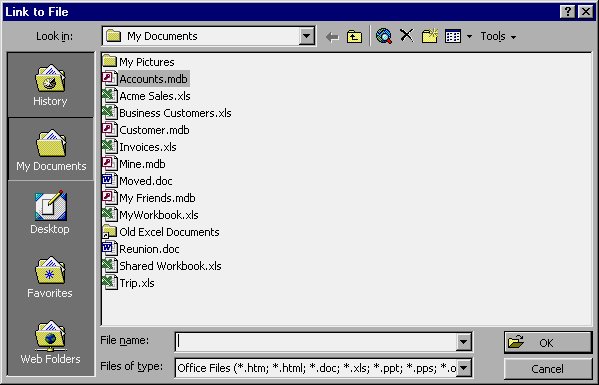Open the History places shortcut
This screenshot has width=599, height=385.
pyautogui.click(x=50, y=85)
